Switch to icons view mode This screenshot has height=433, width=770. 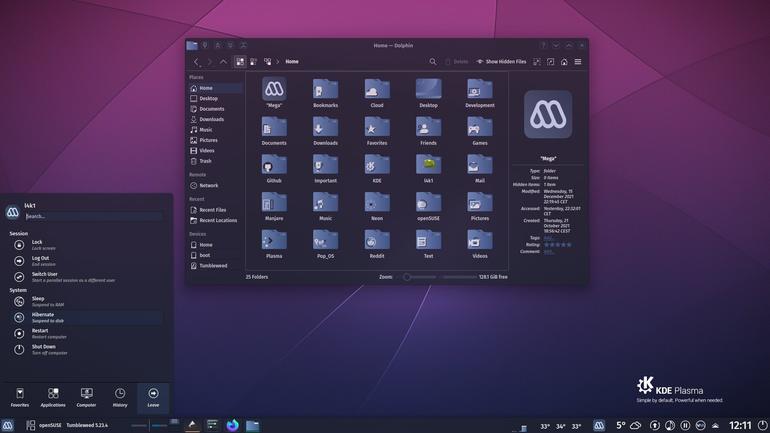240,62
